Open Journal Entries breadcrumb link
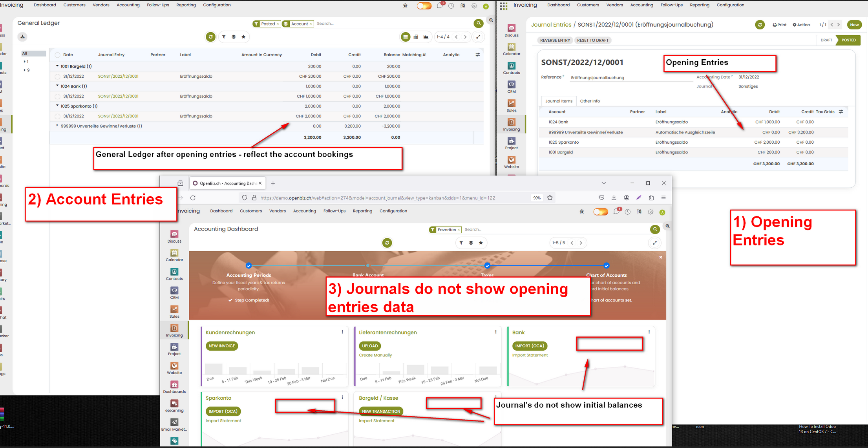868x448 pixels. pos(551,25)
